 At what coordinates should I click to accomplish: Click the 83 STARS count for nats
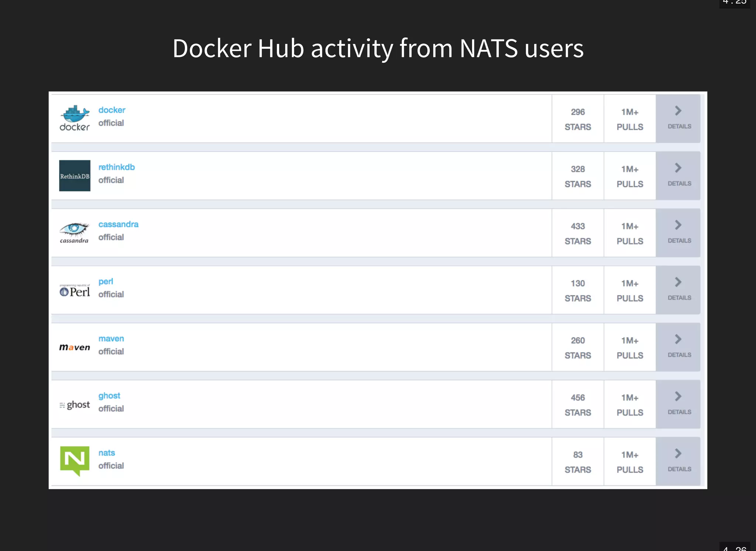(578, 462)
